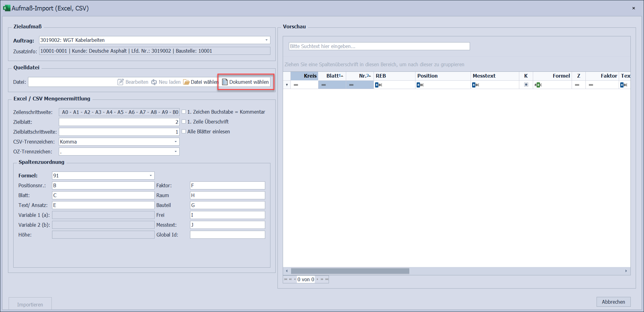This screenshot has height=312, width=644.
Task: Click the Dokument wählen document icon
Action: point(225,82)
